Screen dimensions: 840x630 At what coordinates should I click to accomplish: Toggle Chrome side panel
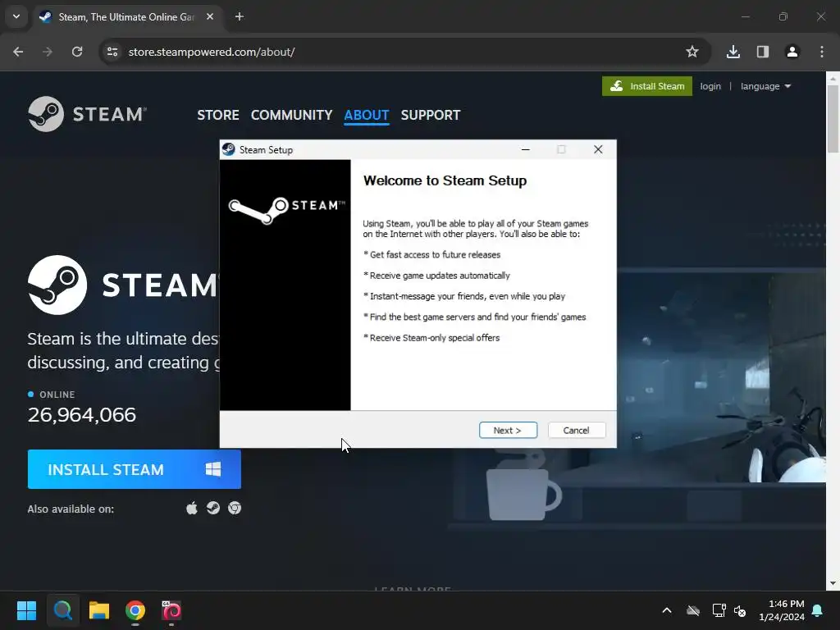[x=762, y=52]
